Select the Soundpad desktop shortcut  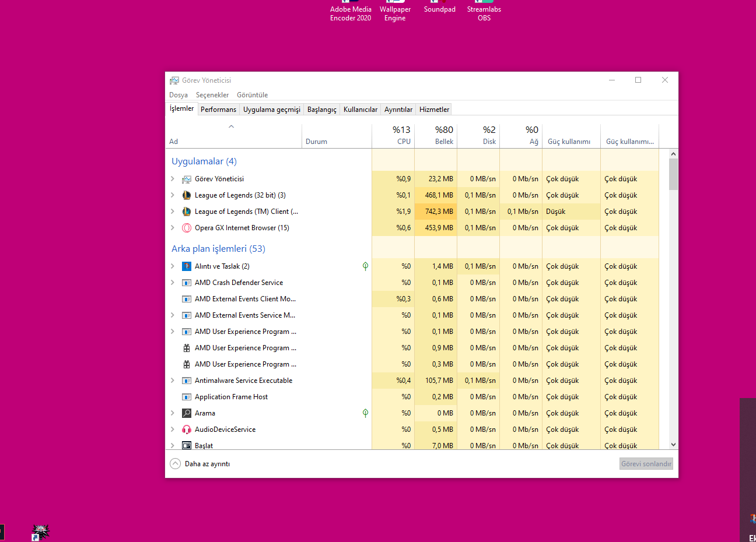(440, 7)
